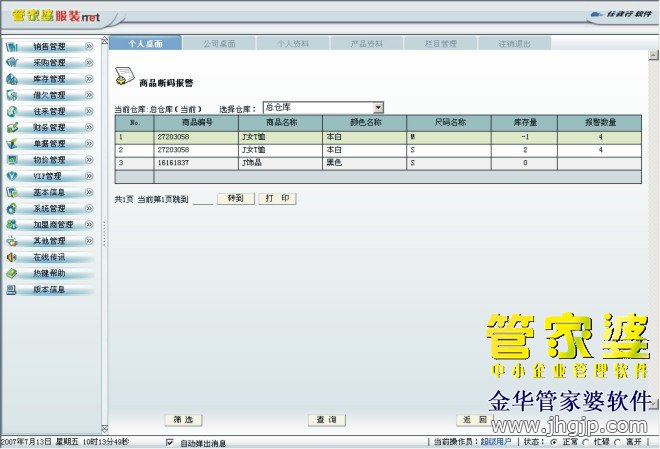Click the 销售管理 sidebar icon
Viewport: 660px width, 449px height.
coord(12,47)
